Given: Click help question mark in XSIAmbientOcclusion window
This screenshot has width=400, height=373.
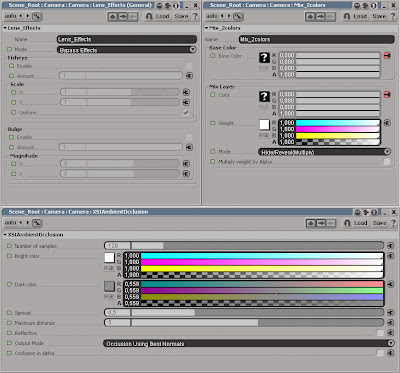Looking at the screenshot, I should [x=393, y=223].
